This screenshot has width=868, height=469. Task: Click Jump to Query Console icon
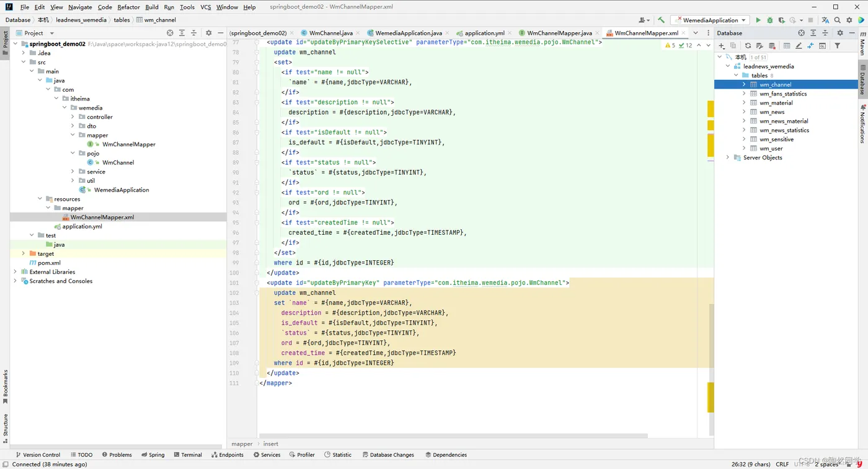(x=822, y=46)
